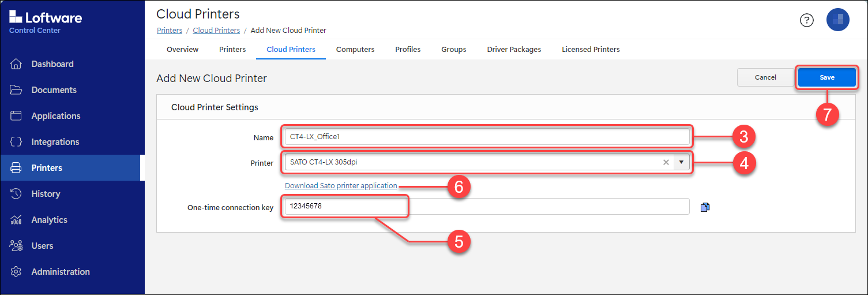This screenshot has height=295, width=868.
Task: Click into the Name input field
Action: [487, 137]
